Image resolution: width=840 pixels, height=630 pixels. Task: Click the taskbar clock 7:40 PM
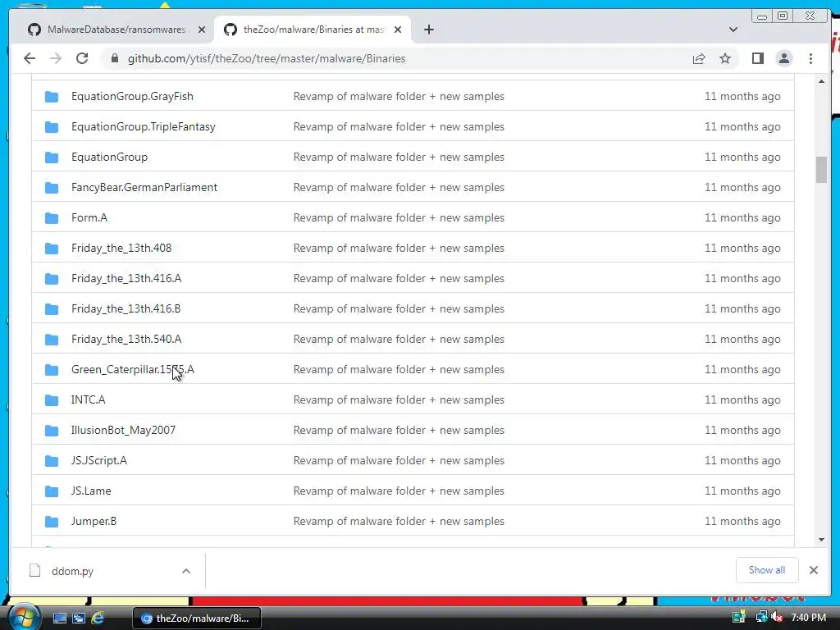[x=808, y=618]
